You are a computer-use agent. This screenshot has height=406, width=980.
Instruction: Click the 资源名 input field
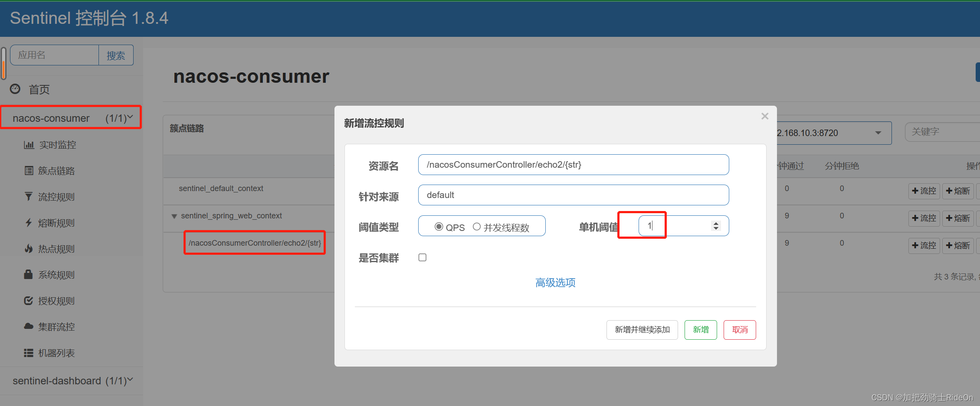tap(574, 165)
